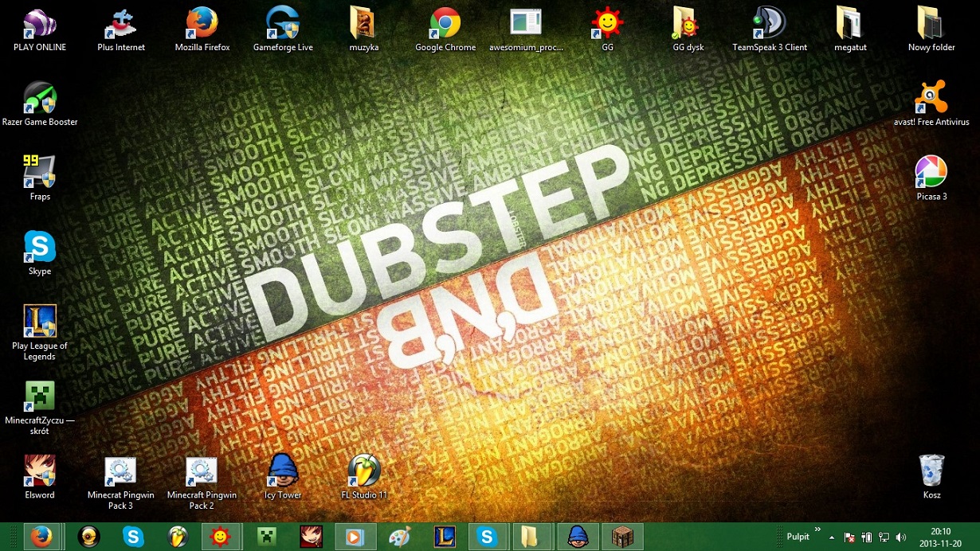Select the Google Chrome desktop shortcut
The image size is (980, 551).
[445, 29]
